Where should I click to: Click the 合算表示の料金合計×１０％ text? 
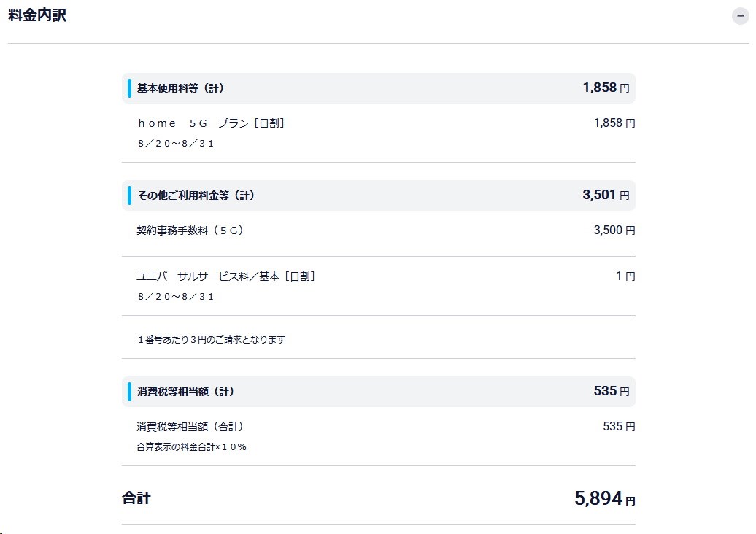[193, 446]
